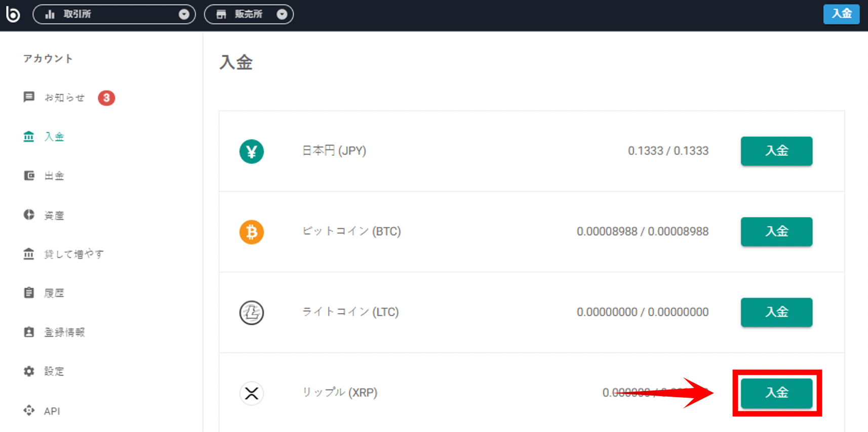Click the API icon in the sidebar
The height and width of the screenshot is (432, 868).
(x=29, y=410)
